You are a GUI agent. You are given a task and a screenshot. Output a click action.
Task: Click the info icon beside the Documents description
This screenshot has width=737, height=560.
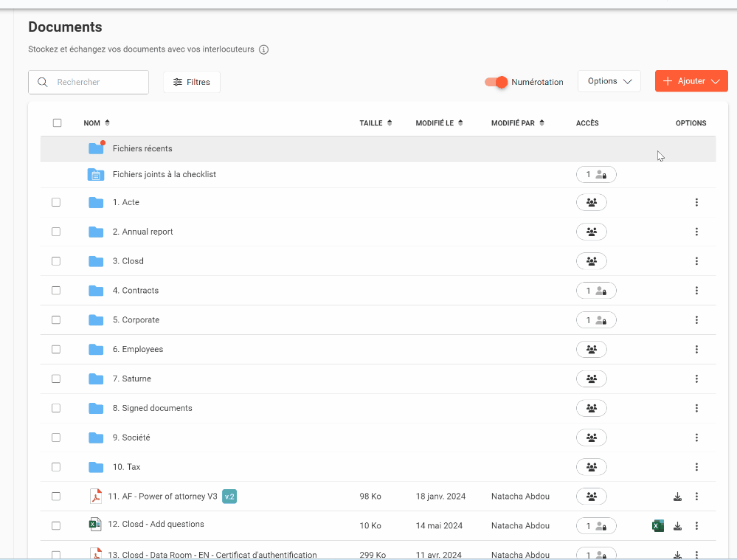tap(263, 50)
